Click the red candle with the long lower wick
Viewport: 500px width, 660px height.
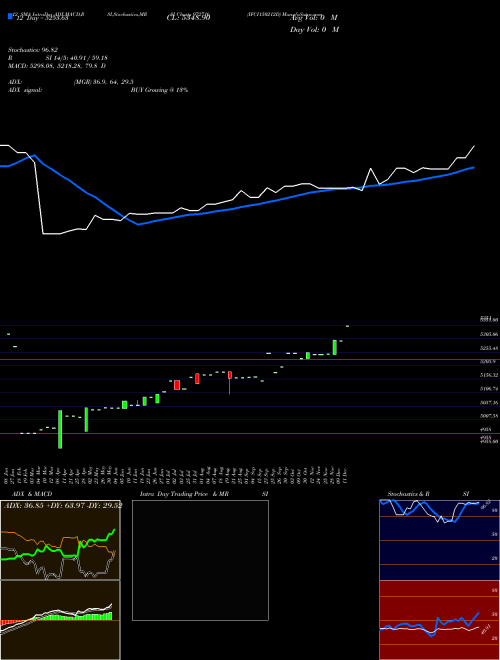click(x=230, y=383)
